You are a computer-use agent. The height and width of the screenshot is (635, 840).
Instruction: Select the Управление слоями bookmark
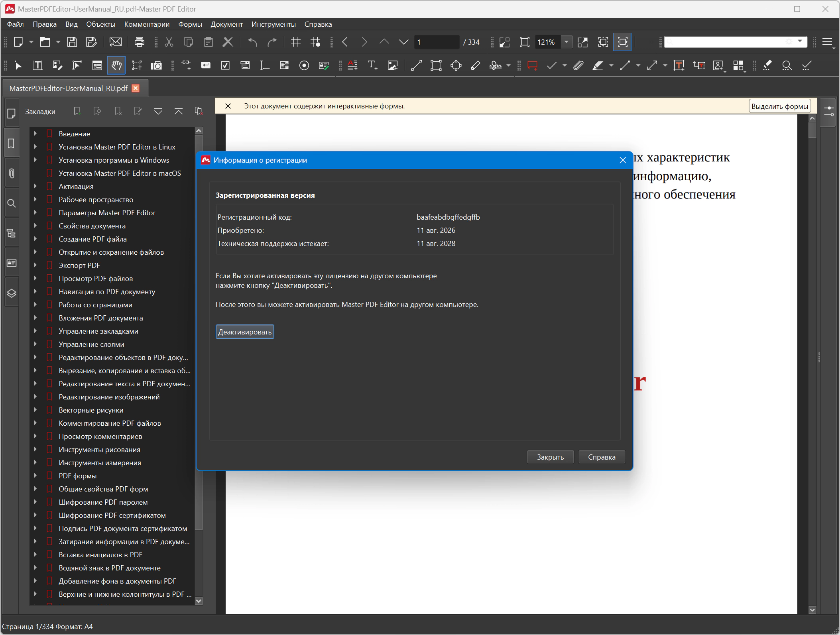pos(91,344)
